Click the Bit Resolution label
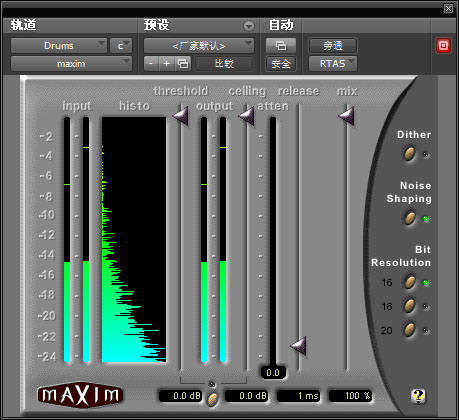This screenshot has width=459, height=420. [401, 256]
